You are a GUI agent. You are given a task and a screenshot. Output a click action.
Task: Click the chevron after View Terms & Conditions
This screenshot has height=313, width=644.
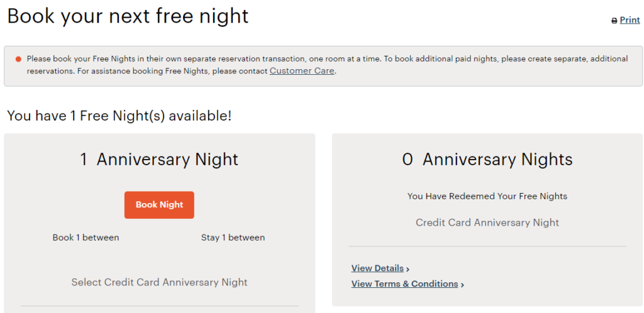coord(462,285)
